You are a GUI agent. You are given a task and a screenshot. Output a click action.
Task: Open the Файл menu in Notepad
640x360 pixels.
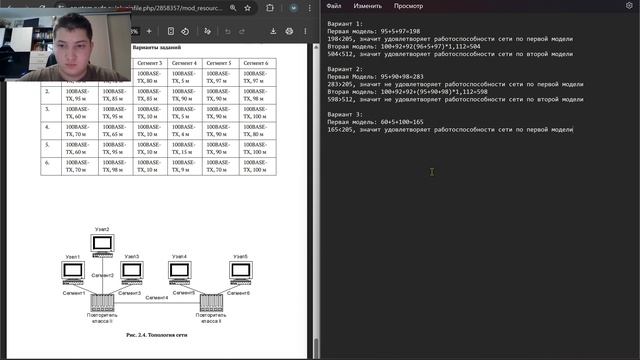coord(334,6)
